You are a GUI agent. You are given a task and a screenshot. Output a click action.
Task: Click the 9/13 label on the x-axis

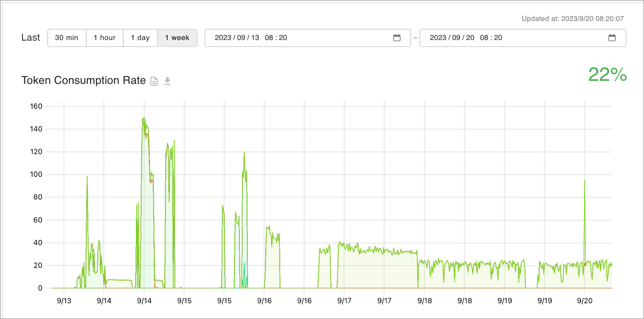click(x=64, y=301)
